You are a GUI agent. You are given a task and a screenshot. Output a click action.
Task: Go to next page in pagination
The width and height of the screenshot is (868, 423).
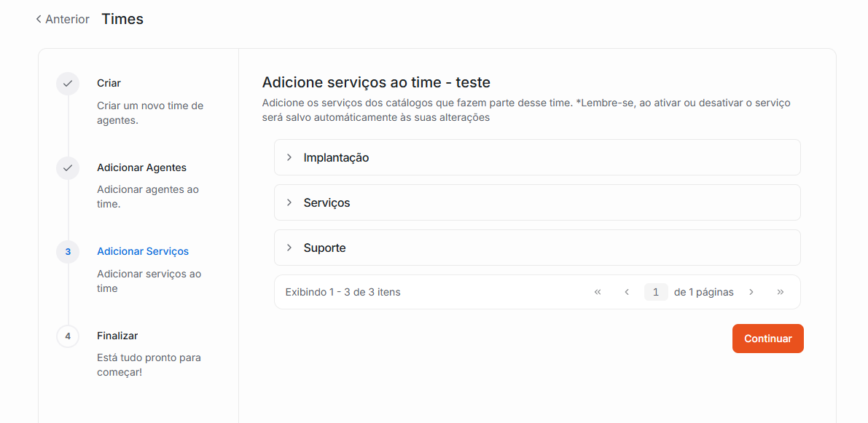tap(751, 292)
